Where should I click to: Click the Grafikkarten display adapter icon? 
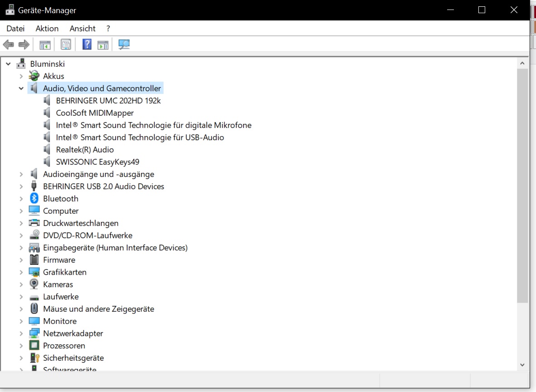[x=34, y=272]
